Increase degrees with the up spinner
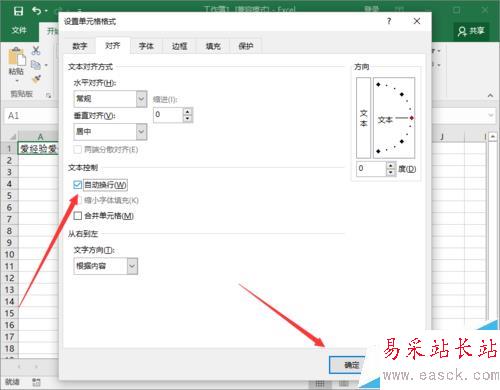This screenshot has width=500, height=390. [x=391, y=165]
